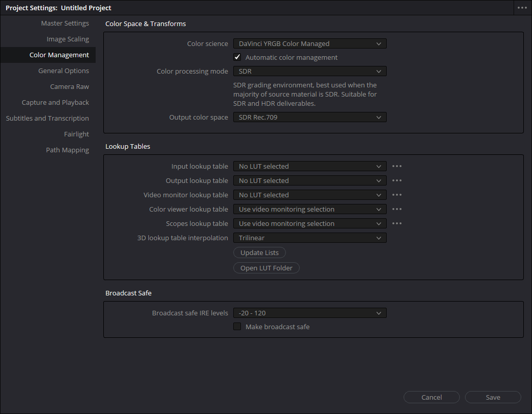Click the ellipsis beside Color viewer lookup table
The image size is (532, 414).
[x=397, y=209]
